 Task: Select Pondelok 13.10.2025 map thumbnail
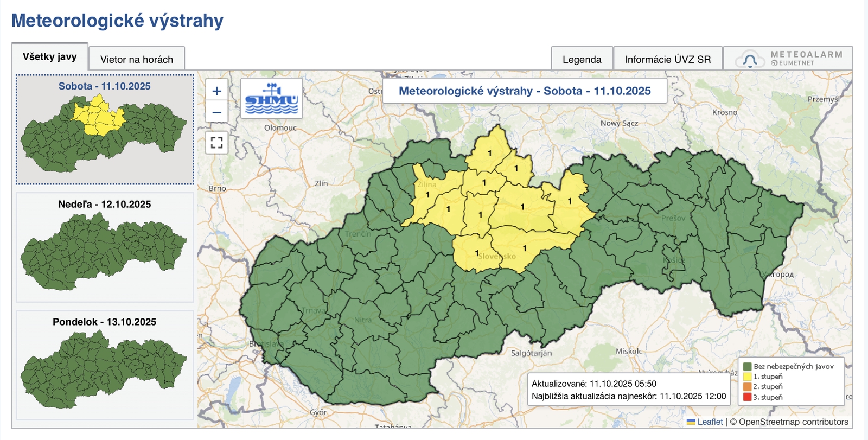pyautogui.click(x=105, y=365)
